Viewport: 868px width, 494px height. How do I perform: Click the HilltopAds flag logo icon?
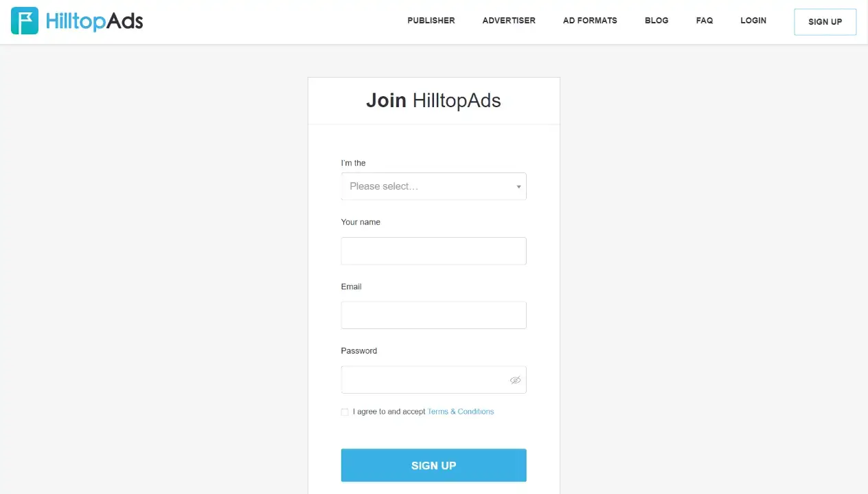click(x=25, y=21)
